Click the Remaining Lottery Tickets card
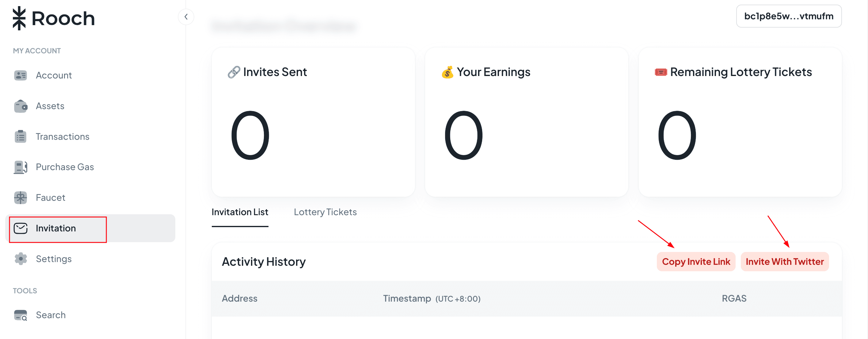 [x=740, y=122]
